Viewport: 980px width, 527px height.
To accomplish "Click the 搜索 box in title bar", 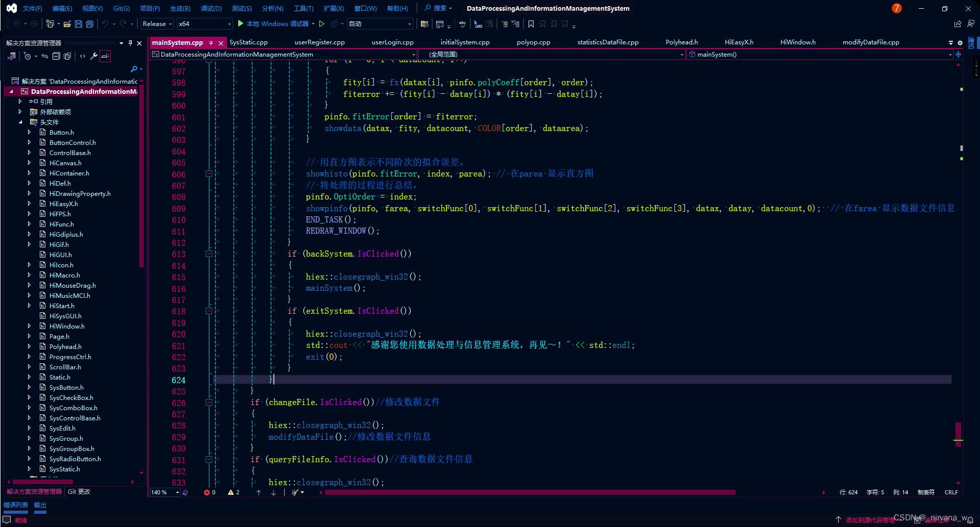I will [439, 8].
